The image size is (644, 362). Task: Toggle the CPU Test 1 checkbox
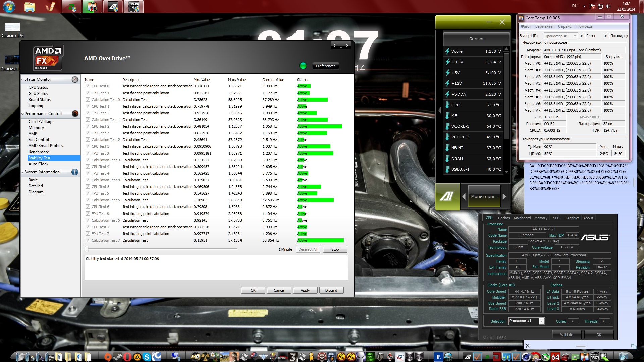[x=88, y=106]
